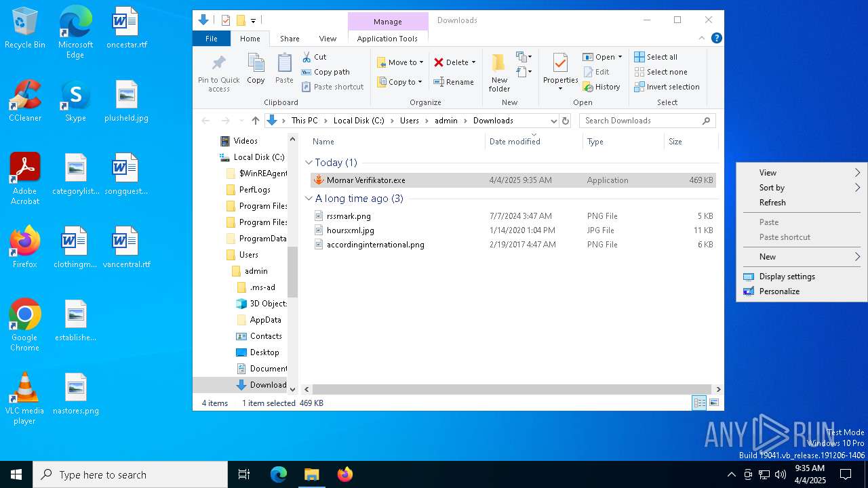This screenshot has width=868, height=488.
Task: Select VLC media player desktop icon
Action: 25,399
